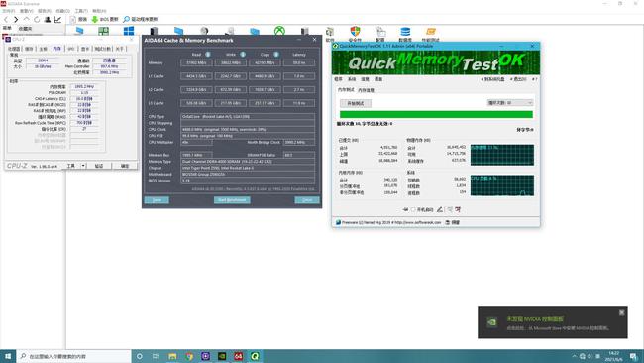The image size is (644, 363).
Task: Click the AIDA64 user profile toolbar icon
Action: click(48, 19)
